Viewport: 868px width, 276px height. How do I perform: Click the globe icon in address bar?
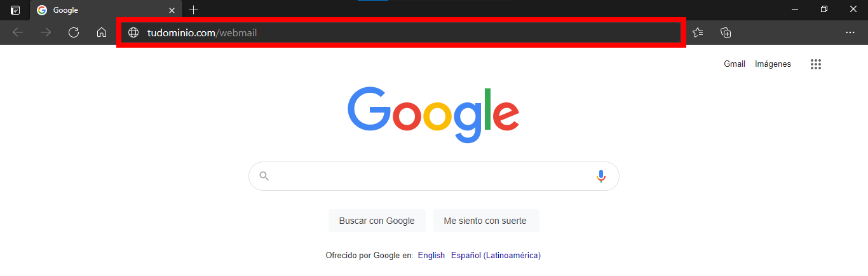[x=133, y=32]
